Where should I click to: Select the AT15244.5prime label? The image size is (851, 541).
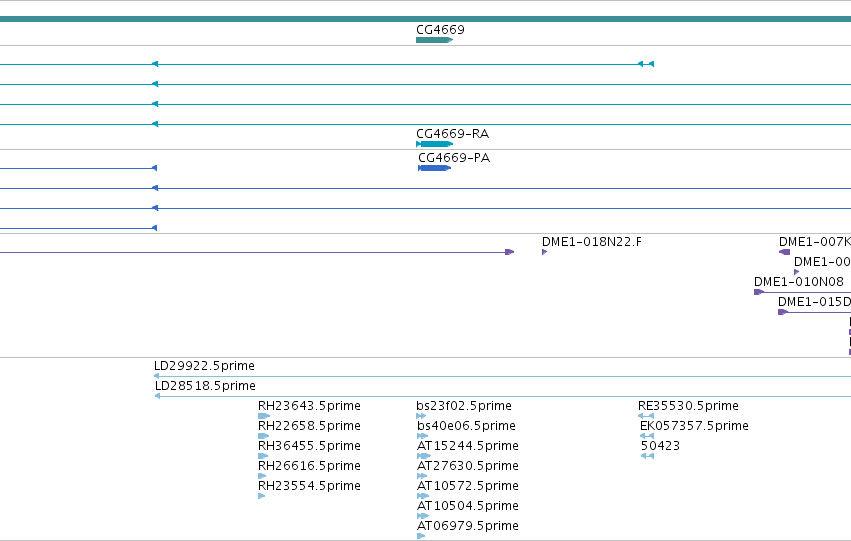(468, 446)
